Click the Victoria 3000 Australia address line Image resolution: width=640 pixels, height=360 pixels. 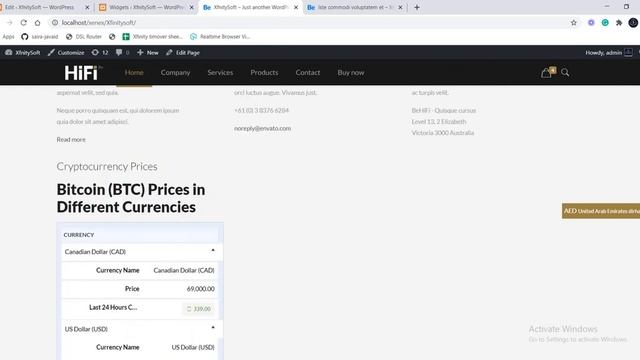443,133
